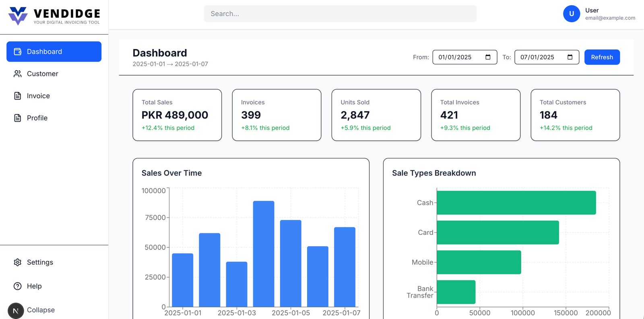Click the Help question mark icon
Image resolution: width=644 pixels, height=319 pixels.
click(x=18, y=286)
